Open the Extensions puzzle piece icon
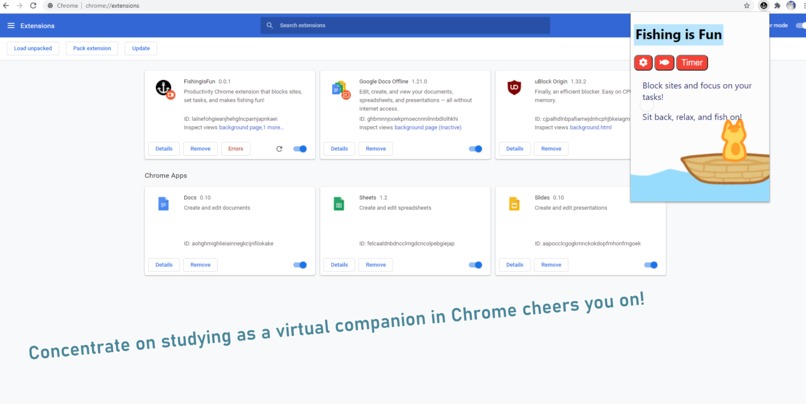 pos(777,6)
